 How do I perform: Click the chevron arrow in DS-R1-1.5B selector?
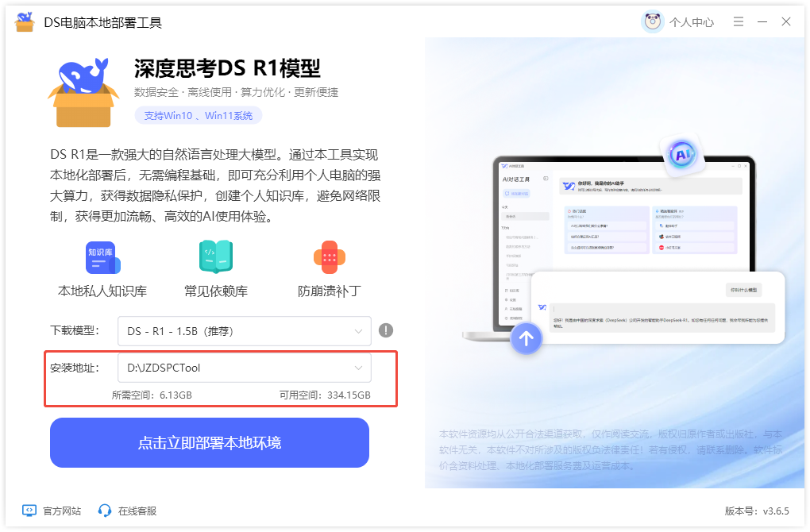358,331
